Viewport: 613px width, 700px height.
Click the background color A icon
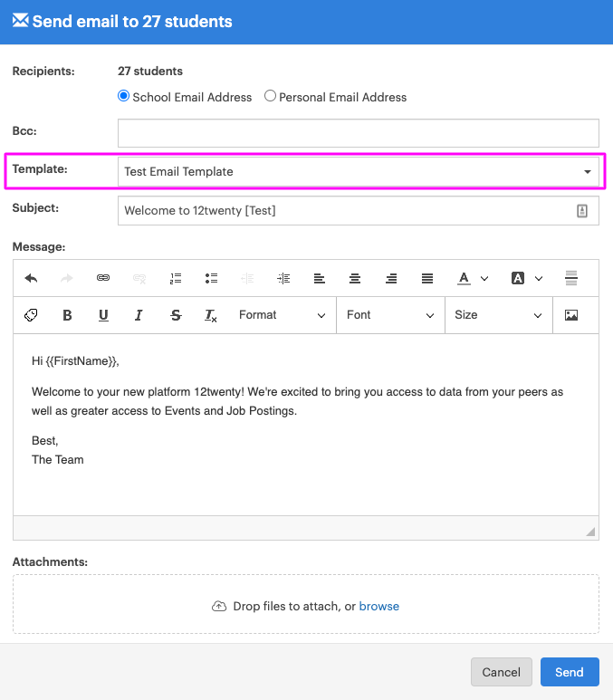click(x=518, y=279)
